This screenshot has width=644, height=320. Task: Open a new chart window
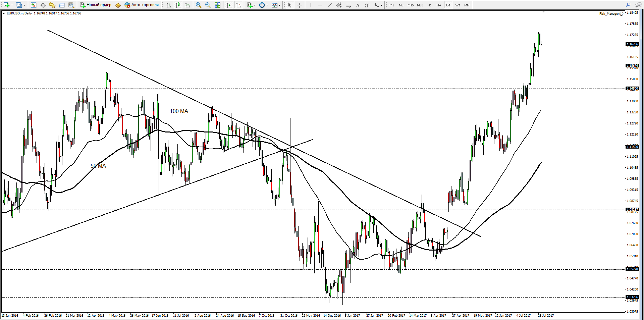[6, 5]
